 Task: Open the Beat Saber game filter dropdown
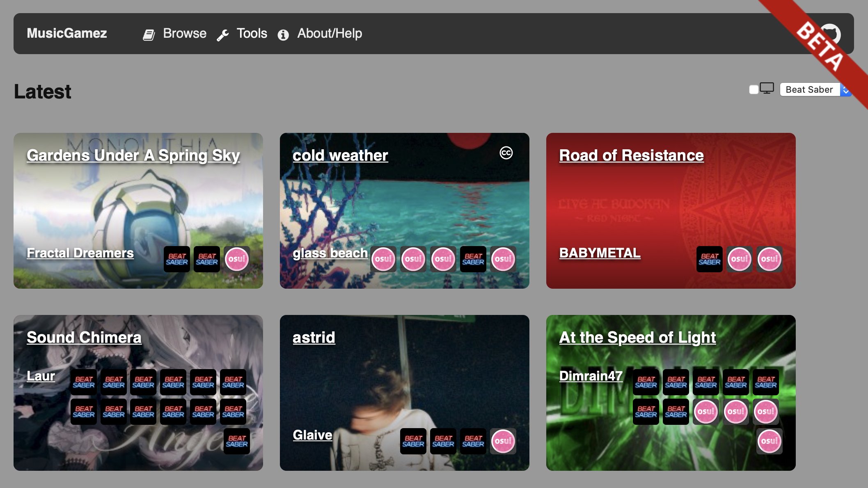[815, 89]
